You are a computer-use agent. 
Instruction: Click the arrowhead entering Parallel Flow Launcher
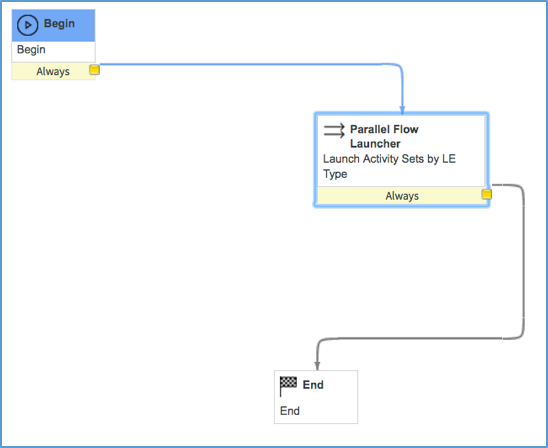pos(402,109)
